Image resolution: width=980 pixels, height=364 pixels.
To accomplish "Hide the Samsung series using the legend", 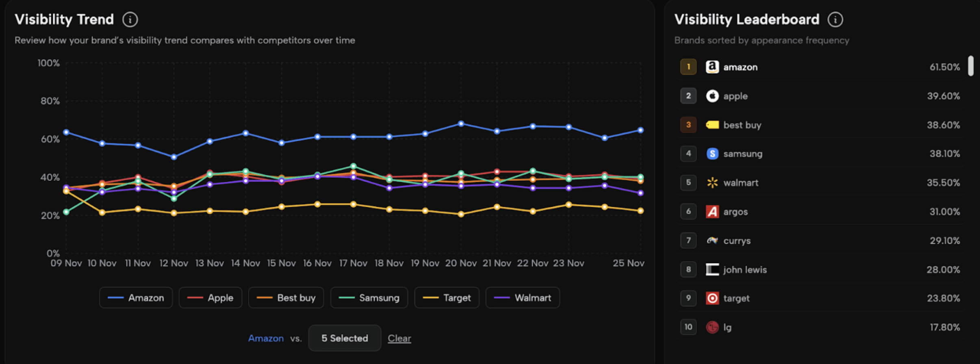I will point(369,297).
